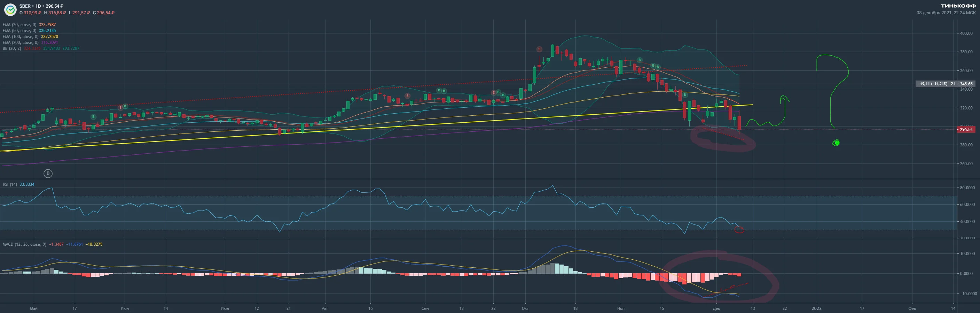
Task: Click the 08 декабря 2021, 22:24 МСК timestamp
Action: [x=946, y=13]
